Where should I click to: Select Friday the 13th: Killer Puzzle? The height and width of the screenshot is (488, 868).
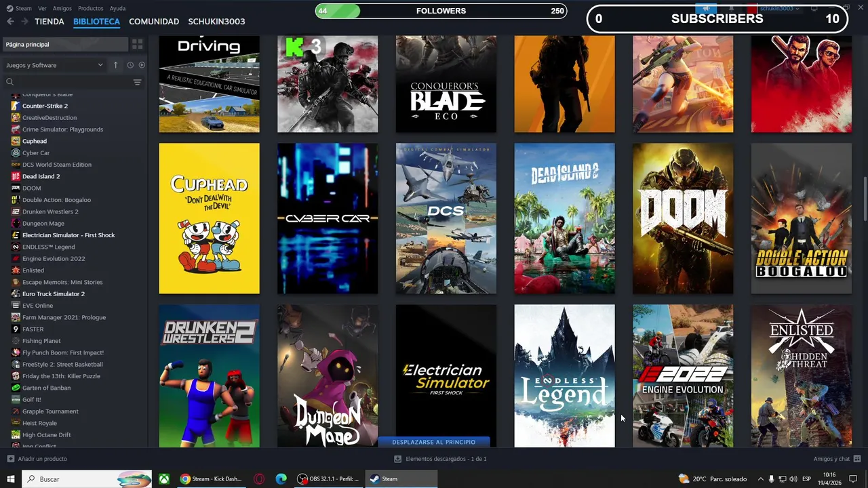point(61,376)
